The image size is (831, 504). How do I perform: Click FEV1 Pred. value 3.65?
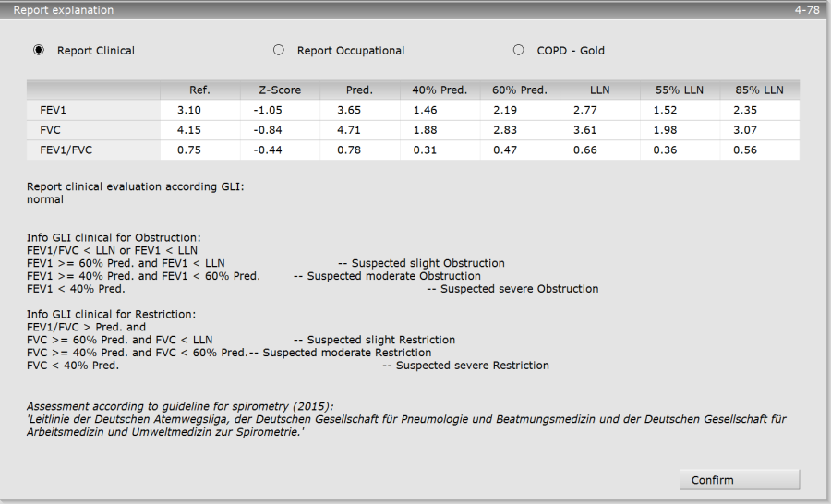click(x=349, y=110)
